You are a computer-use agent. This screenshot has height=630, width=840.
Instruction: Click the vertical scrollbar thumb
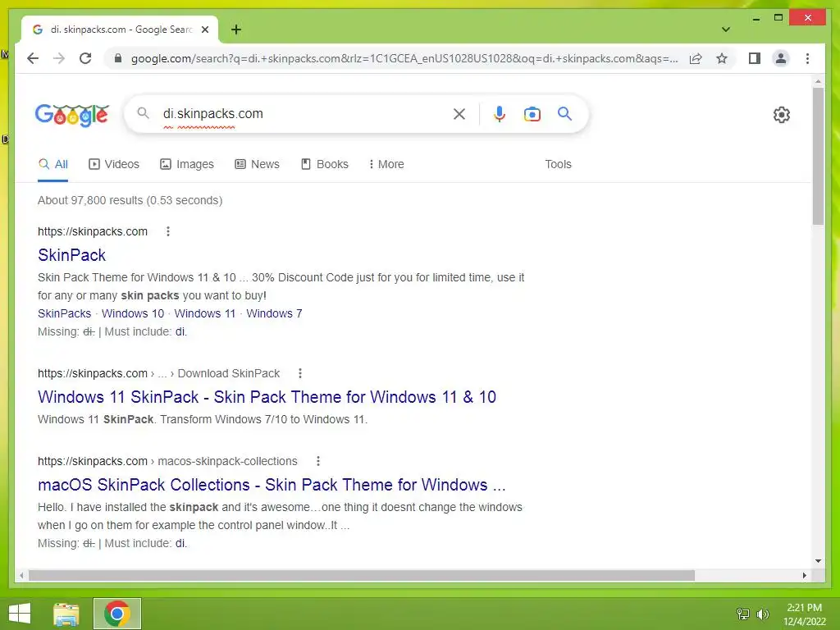coord(818,157)
